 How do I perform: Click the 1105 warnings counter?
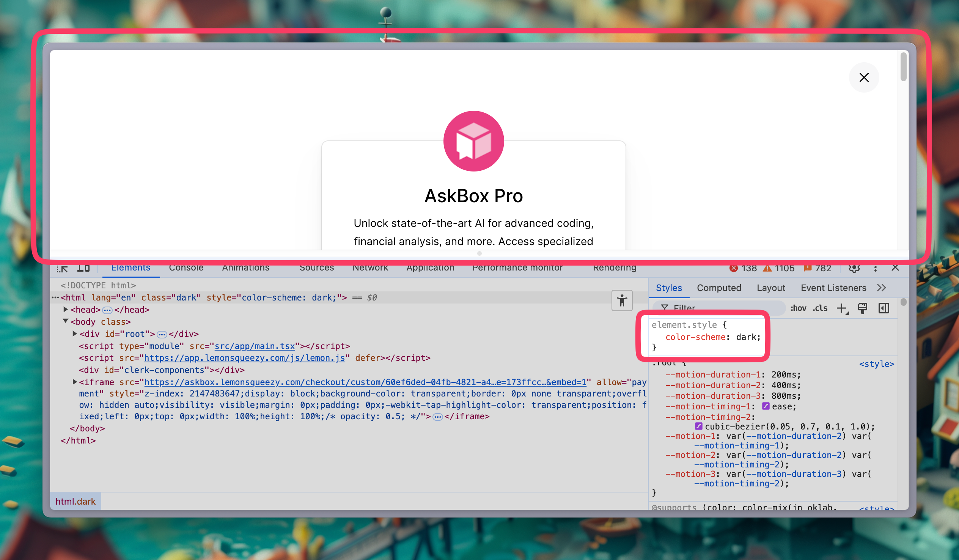point(778,268)
